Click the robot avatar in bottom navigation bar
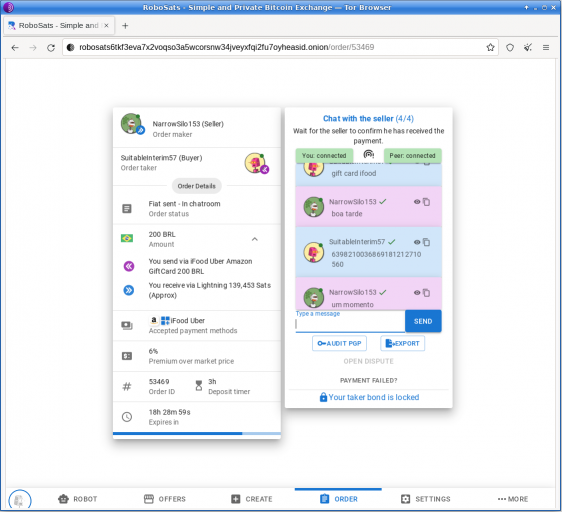Image resolution: width=562 pixels, height=512 pixels. point(20,500)
